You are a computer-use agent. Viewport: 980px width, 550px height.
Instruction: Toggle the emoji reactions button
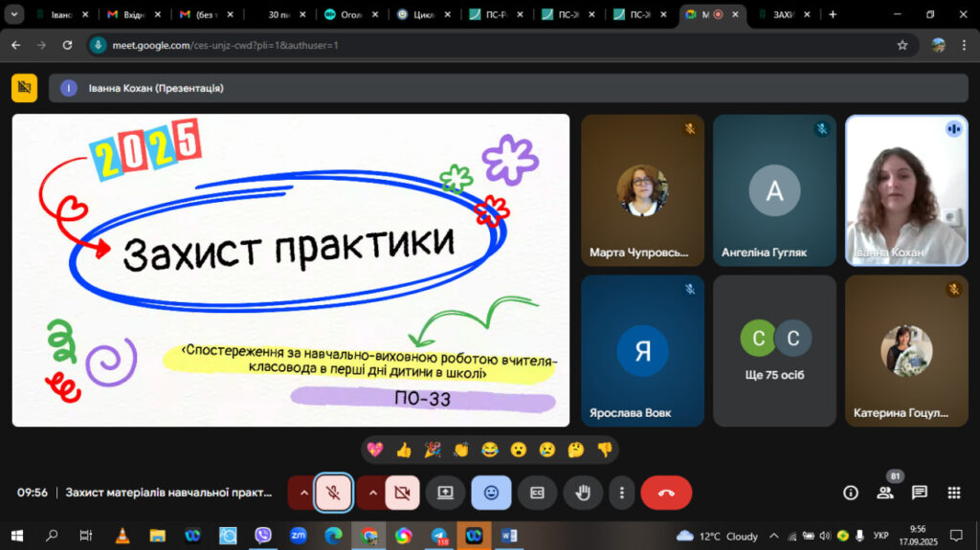point(491,493)
